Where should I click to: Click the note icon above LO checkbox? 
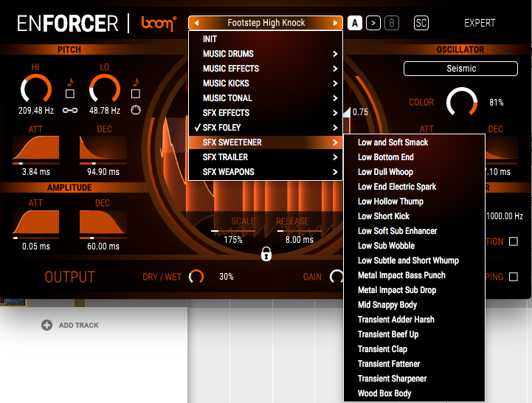point(136,83)
